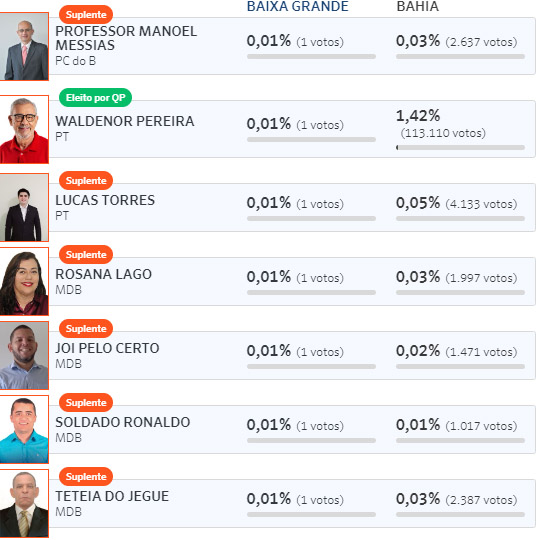Open Lucas Torres candidate photo
Screen dimensions: 538x540
(24, 208)
